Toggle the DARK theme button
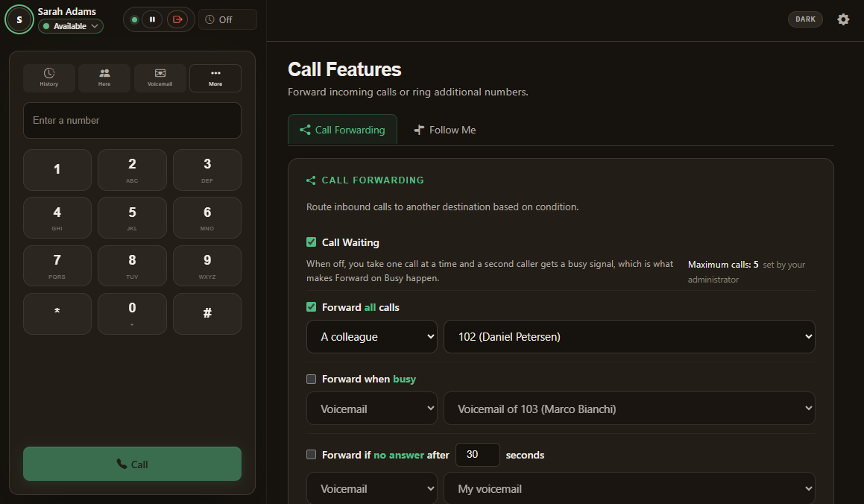864x504 pixels. [805, 19]
